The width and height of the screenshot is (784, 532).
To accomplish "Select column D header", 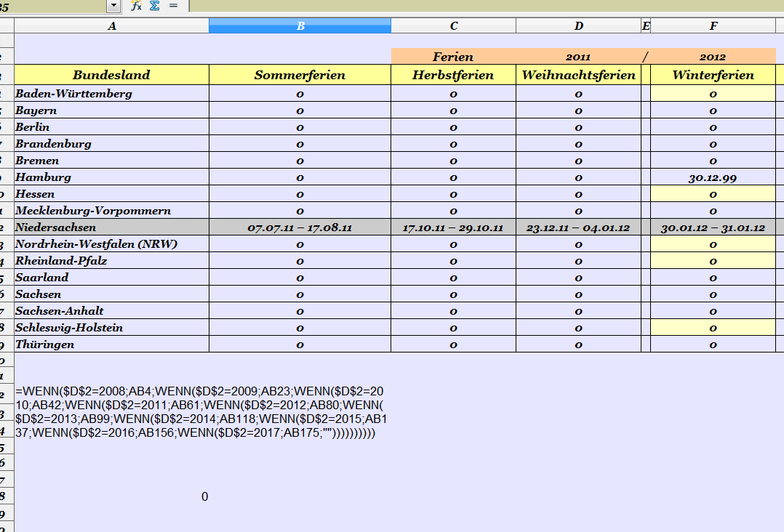I will coord(578,26).
